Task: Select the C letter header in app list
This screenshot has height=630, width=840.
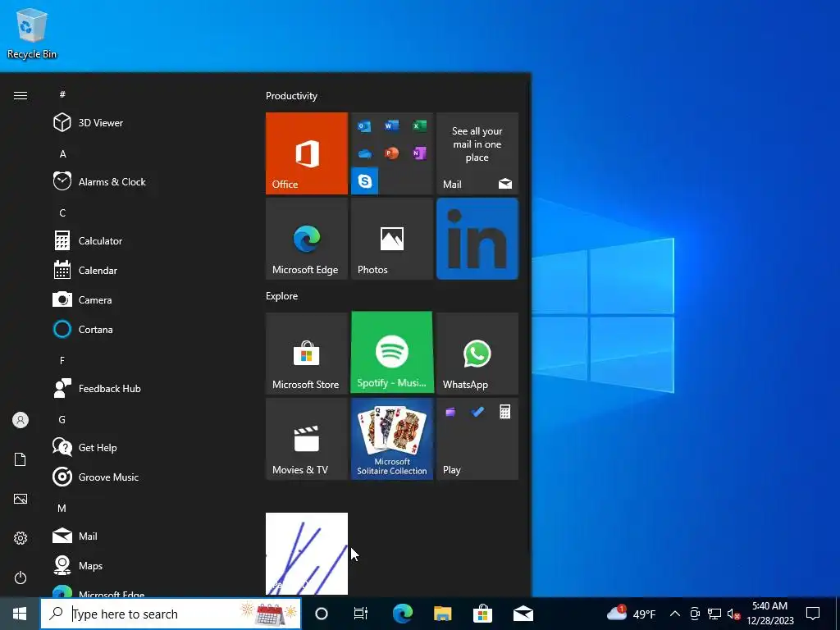Action: 62,212
